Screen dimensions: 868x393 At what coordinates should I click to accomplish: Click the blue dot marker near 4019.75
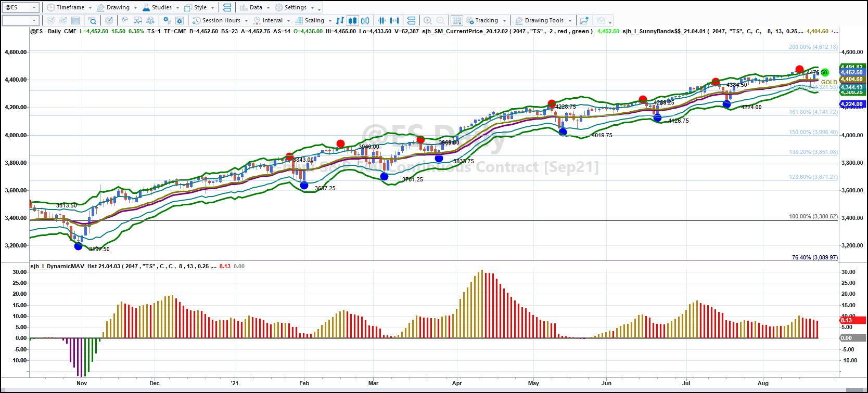tap(563, 132)
